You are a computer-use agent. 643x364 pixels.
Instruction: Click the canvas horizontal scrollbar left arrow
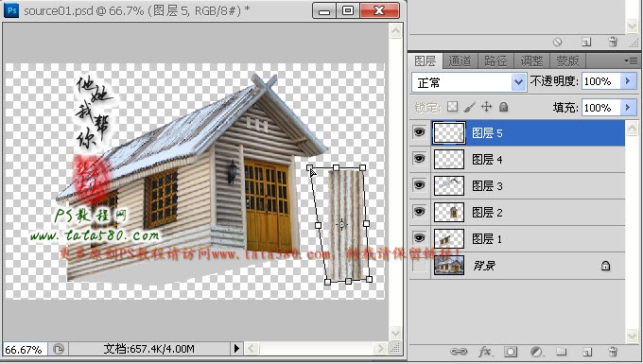(252, 349)
